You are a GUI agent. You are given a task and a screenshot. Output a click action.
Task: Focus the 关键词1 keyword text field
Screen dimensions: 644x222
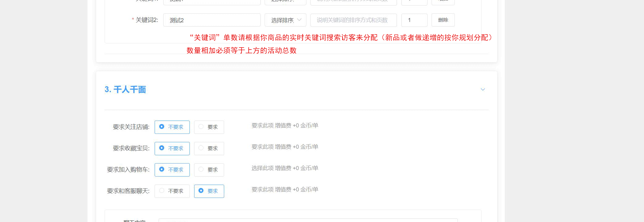212,2
